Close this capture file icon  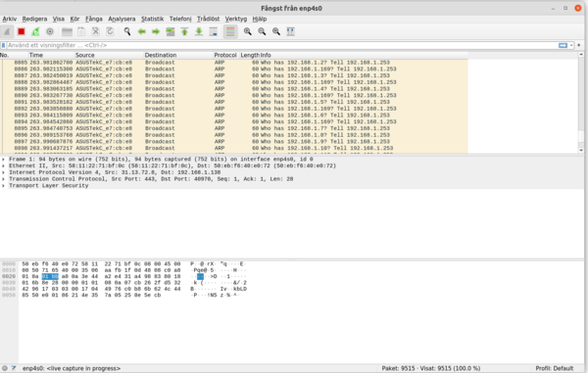(96, 32)
